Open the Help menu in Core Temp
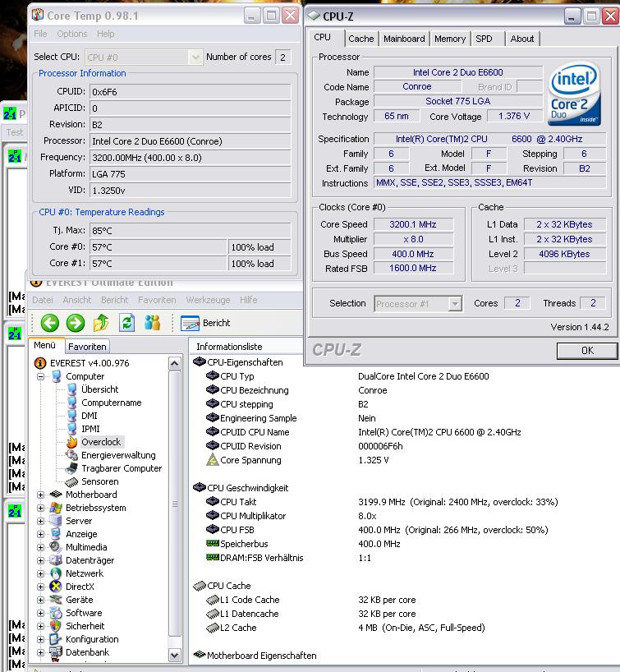Viewport: 620px width, 672px height. [x=105, y=34]
